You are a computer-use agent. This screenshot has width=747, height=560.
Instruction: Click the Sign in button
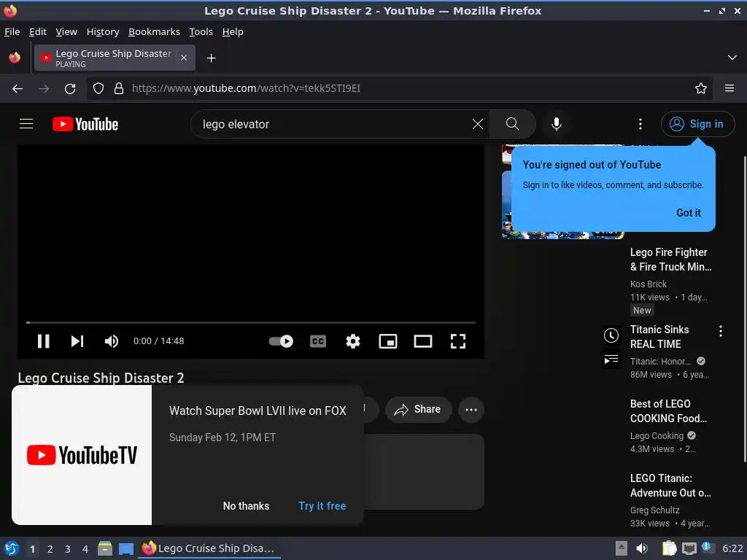(697, 124)
